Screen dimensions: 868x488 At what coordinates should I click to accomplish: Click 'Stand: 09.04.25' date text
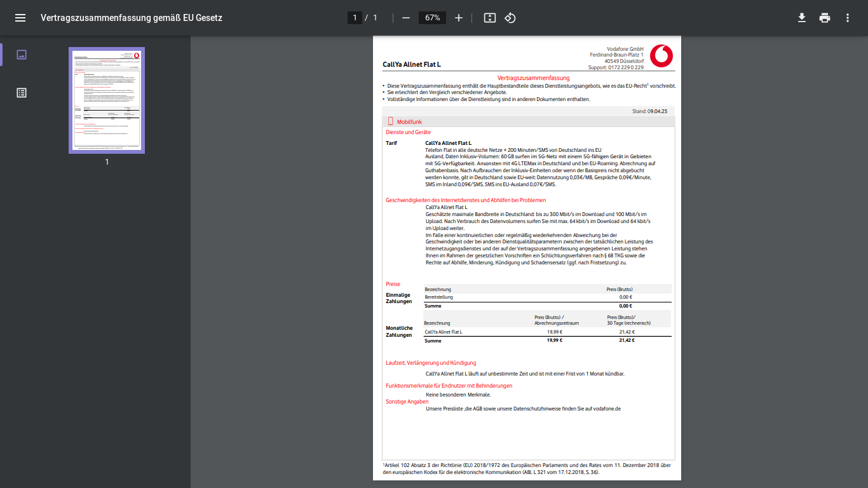649,111
